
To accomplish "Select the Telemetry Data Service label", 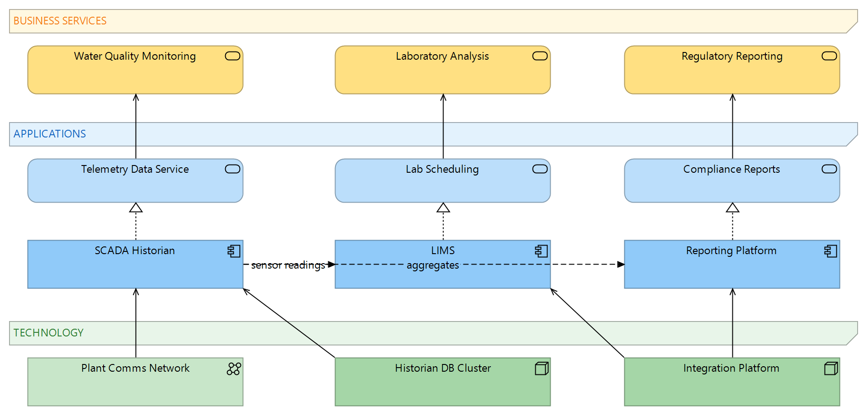I will (x=135, y=170).
